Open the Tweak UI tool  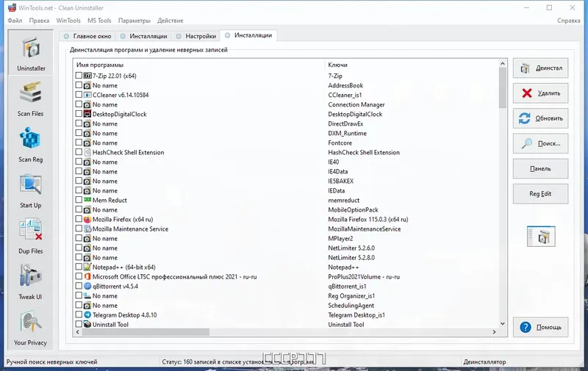coord(31,282)
